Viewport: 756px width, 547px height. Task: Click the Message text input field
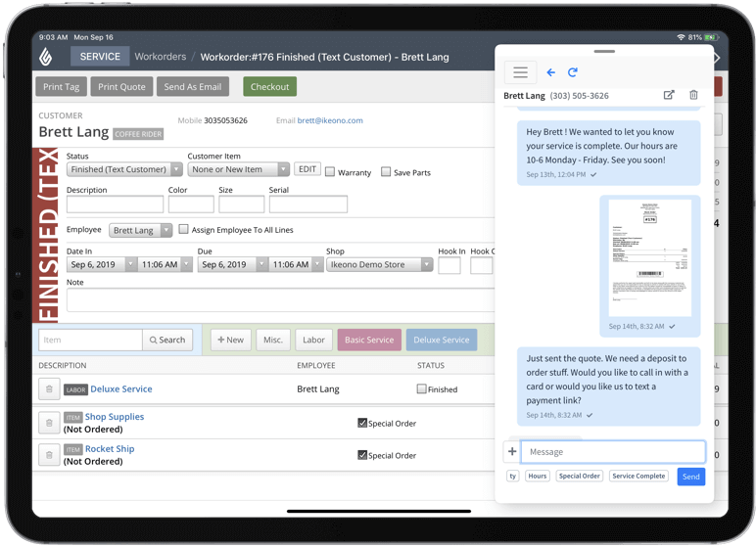(612, 452)
